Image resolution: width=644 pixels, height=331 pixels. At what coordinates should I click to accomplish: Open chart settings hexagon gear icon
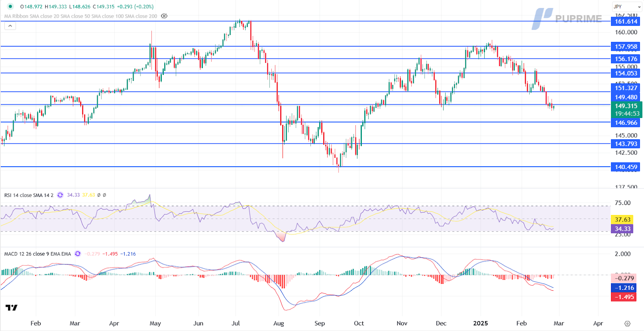pos(627,323)
